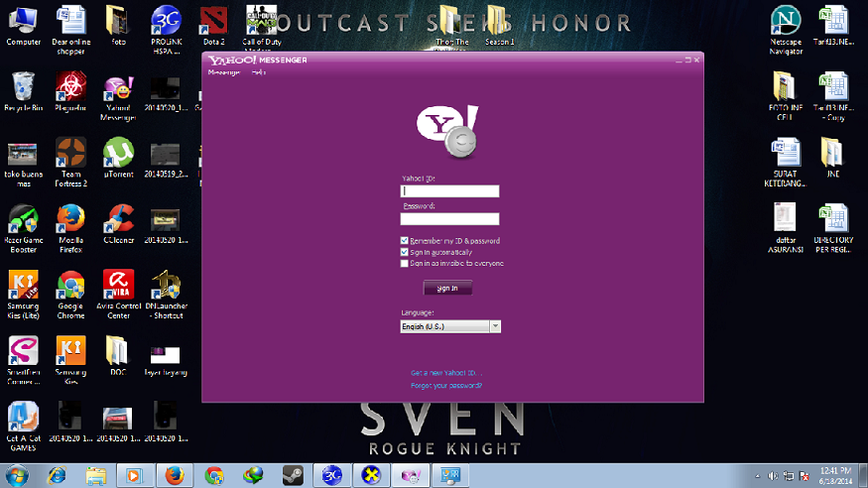
Task: Open layar bayang desktop file
Action: pyautogui.click(x=166, y=361)
